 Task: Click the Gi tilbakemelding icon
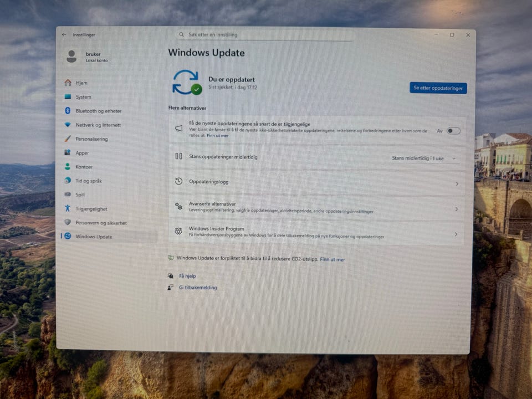[170, 288]
